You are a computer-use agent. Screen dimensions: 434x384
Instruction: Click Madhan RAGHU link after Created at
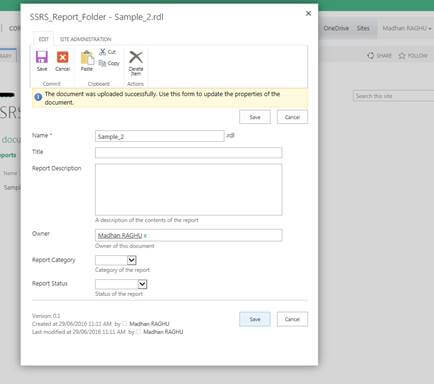(x=149, y=324)
